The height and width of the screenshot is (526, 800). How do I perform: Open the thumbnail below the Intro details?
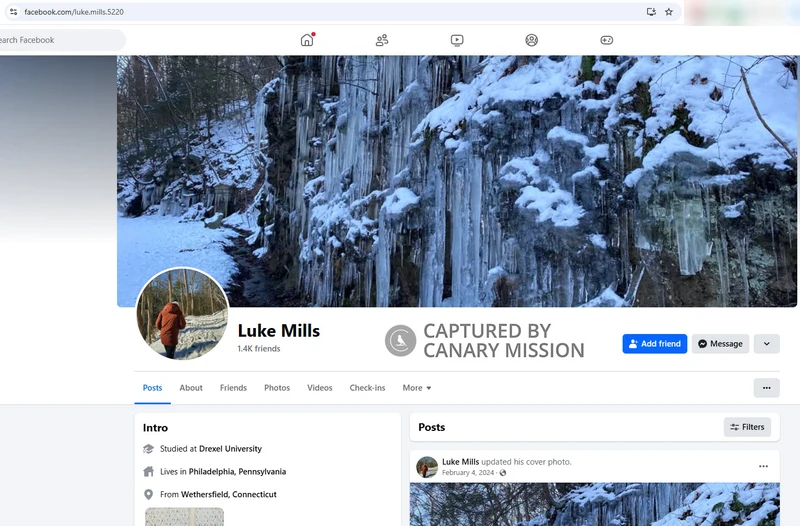pos(184,517)
